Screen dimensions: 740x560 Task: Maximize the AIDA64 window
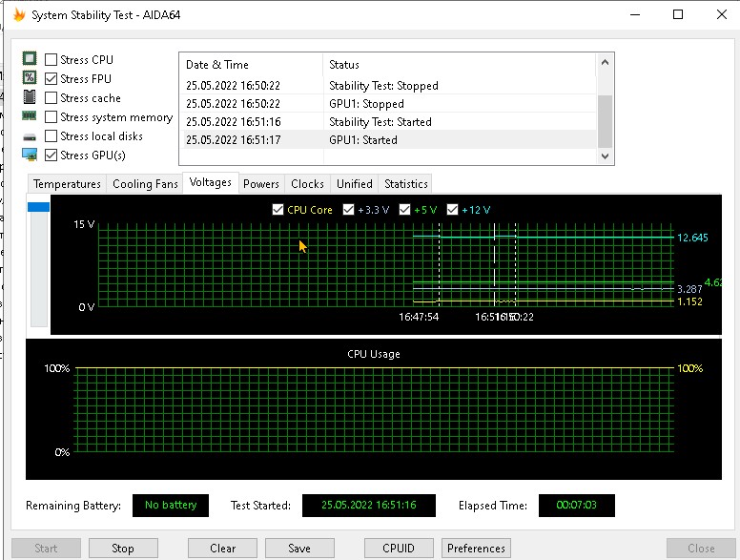click(x=678, y=14)
